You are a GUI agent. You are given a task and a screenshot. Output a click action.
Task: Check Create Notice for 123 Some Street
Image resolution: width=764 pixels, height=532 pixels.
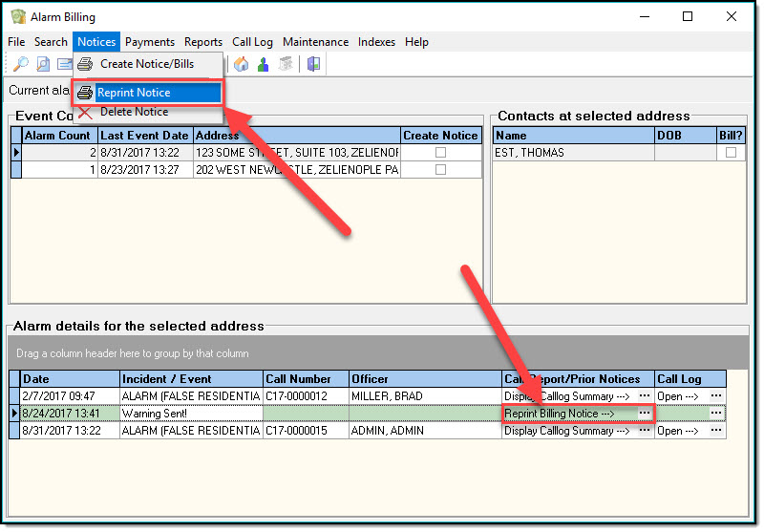tap(440, 153)
